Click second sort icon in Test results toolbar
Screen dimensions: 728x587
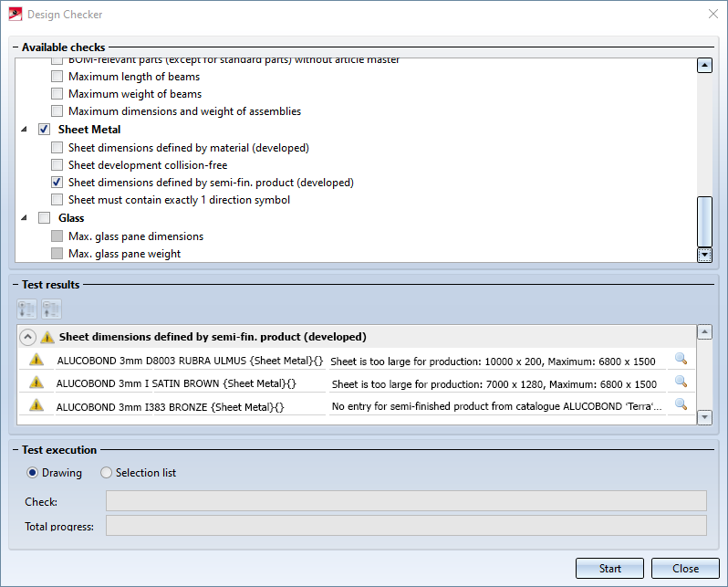51,309
